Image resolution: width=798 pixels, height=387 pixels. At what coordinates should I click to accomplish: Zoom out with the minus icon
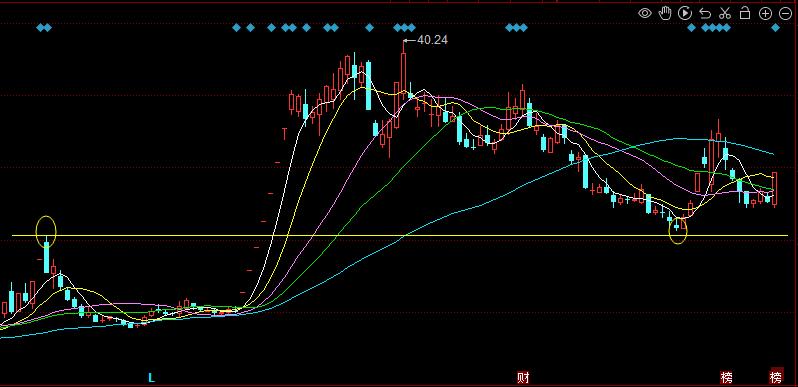point(785,14)
